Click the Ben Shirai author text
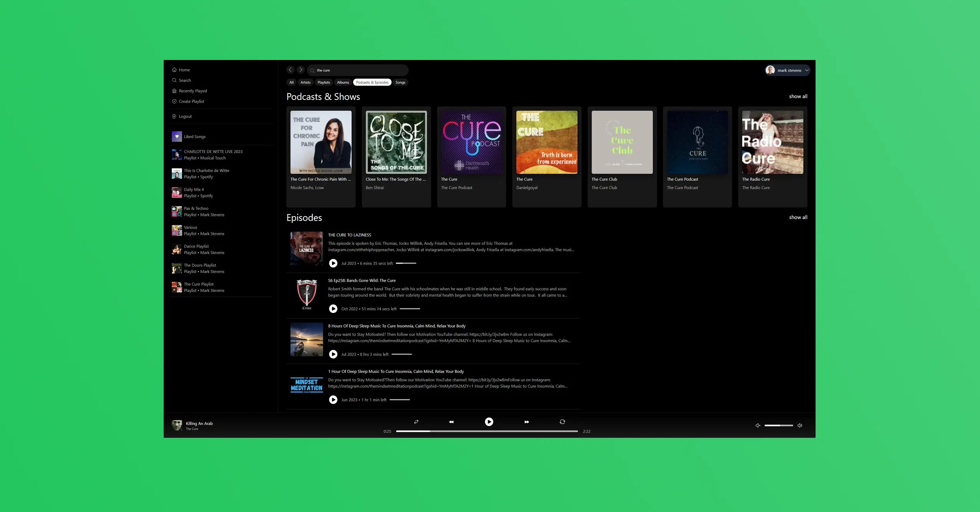The width and height of the screenshot is (980, 512). coord(375,188)
